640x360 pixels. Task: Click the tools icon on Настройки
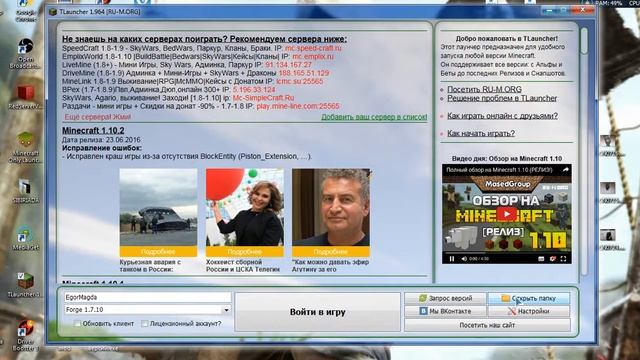click(x=512, y=311)
